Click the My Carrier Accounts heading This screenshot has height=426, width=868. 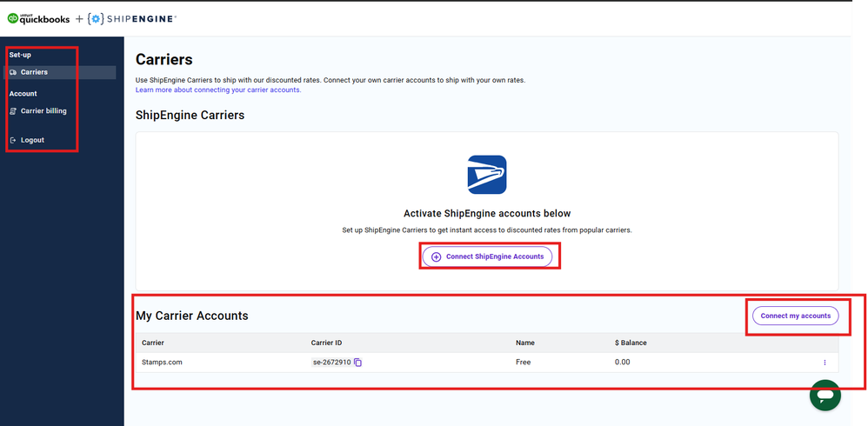[x=192, y=316]
